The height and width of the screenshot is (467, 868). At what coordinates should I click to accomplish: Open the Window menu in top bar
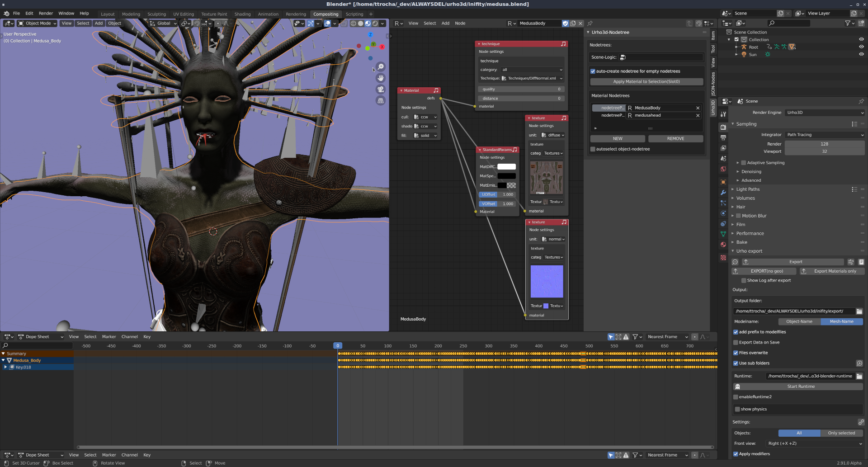pos(66,14)
